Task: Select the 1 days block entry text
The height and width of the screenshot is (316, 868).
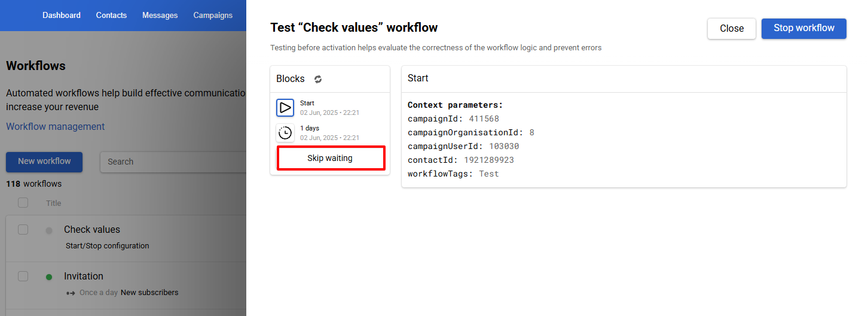Action: (x=310, y=128)
